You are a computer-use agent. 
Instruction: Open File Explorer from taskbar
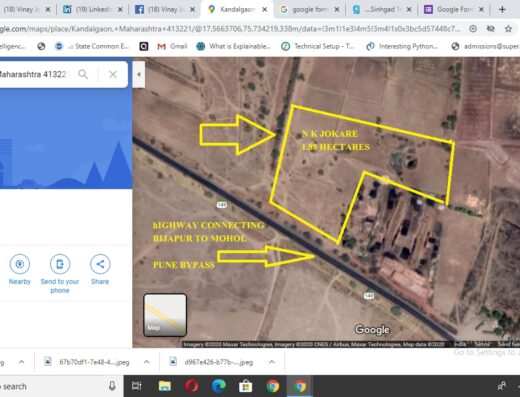click(x=165, y=386)
